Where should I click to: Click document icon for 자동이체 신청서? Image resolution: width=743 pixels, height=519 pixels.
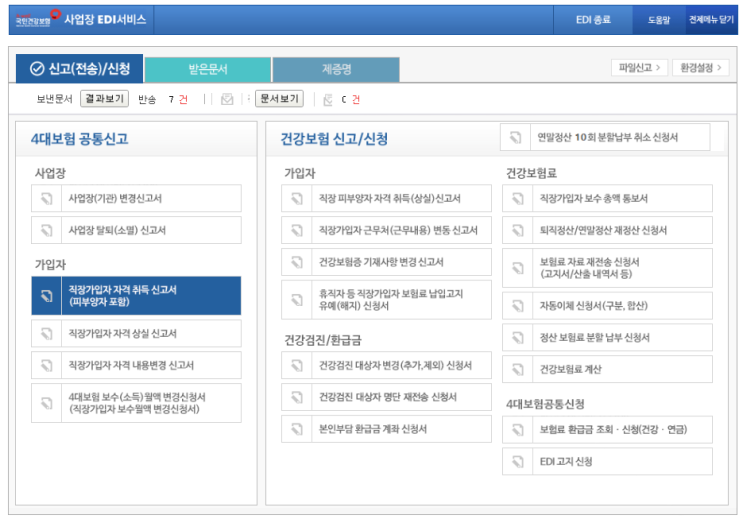(x=518, y=306)
